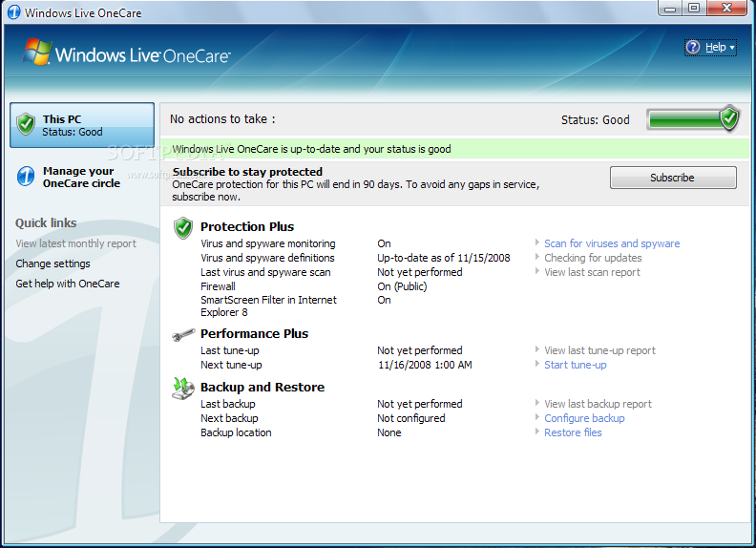Image resolution: width=756 pixels, height=548 pixels.
Task: Click arrow beside Restore files
Action: click(537, 432)
